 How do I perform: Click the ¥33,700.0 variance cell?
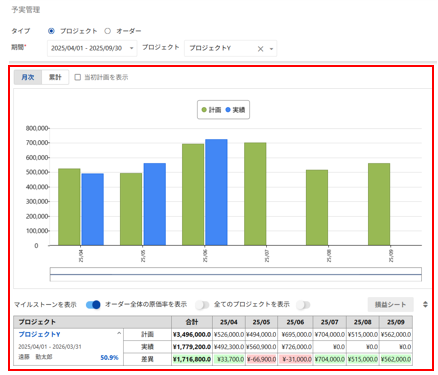229,359
